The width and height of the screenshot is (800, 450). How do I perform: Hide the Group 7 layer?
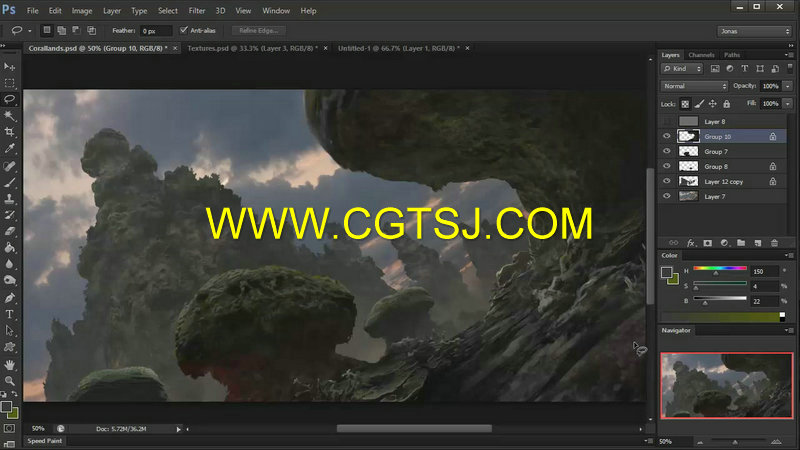point(667,152)
